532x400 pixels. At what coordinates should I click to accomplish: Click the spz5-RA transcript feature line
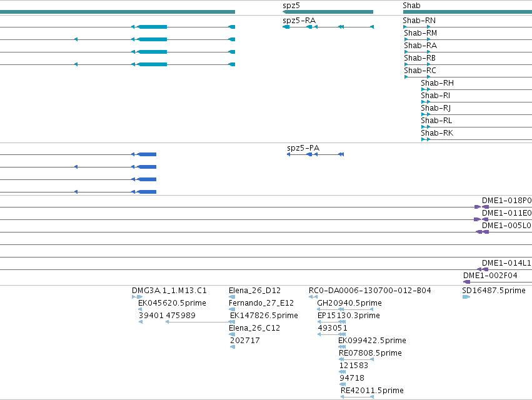coord(328,27)
